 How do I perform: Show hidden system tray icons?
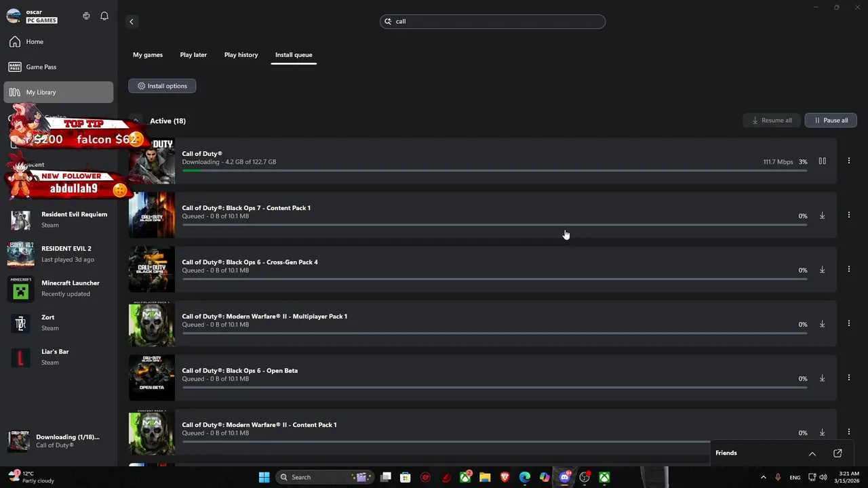[x=763, y=477]
